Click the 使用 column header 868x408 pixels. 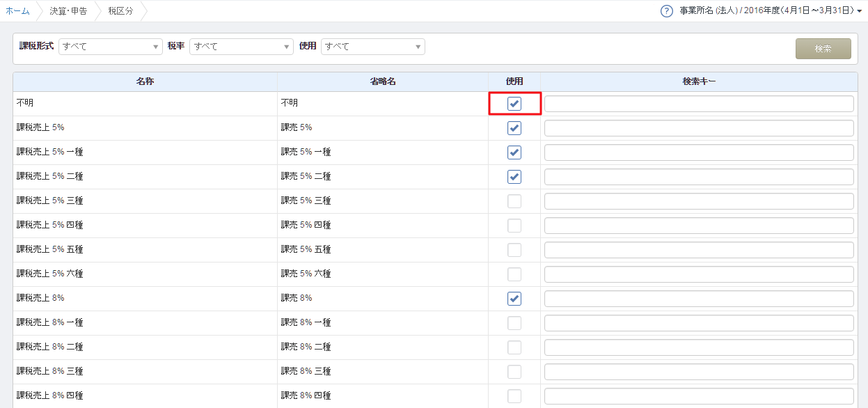coord(514,81)
